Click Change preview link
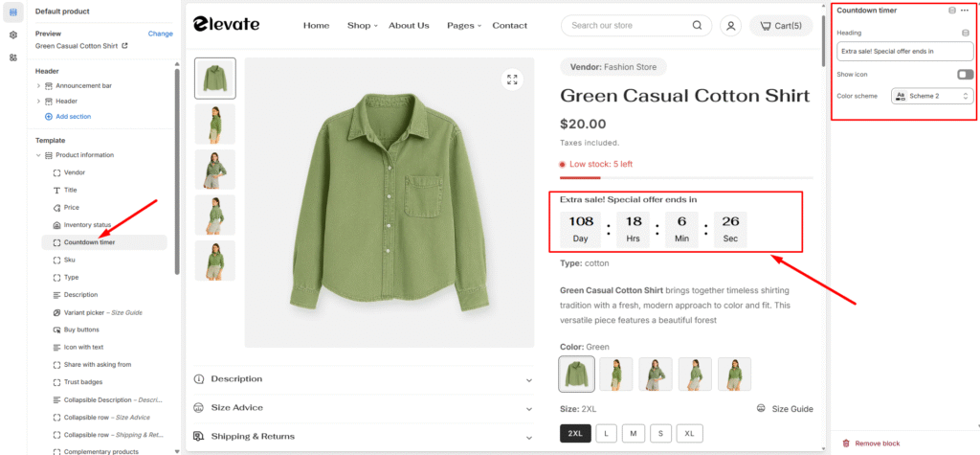This screenshot has height=455, width=980. click(160, 34)
